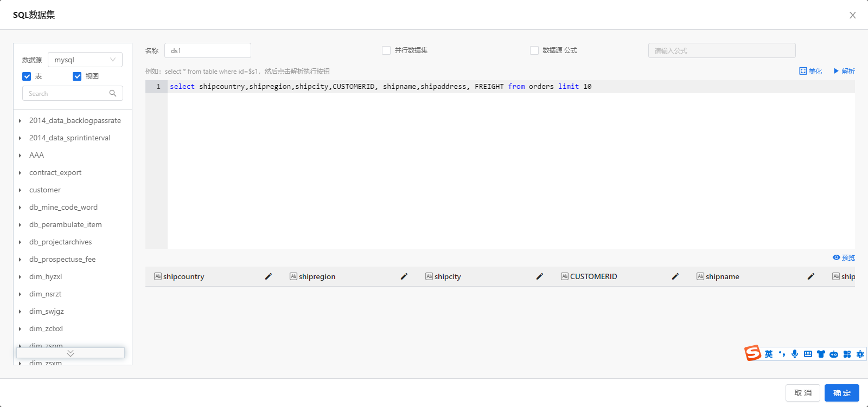Click the edit pencil for CUSTOMERID column
868x407 pixels.
pyautogui.click(x=675, y=276)
